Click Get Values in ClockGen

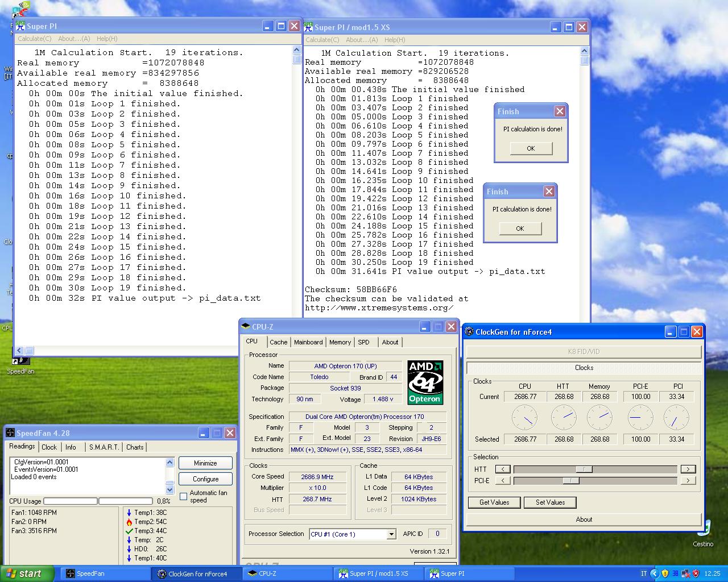pos(494,502)
